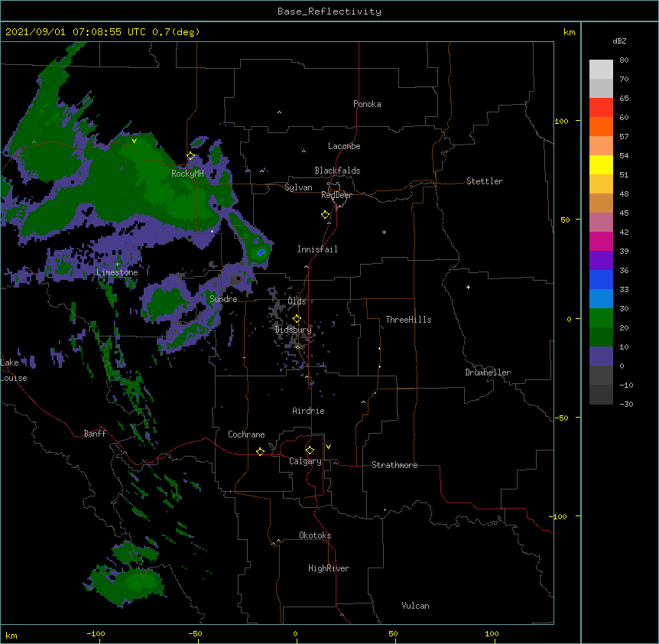Screen dimensions: 659x644
Task: Click the Lake Louise label
Action: click(14, 370)
